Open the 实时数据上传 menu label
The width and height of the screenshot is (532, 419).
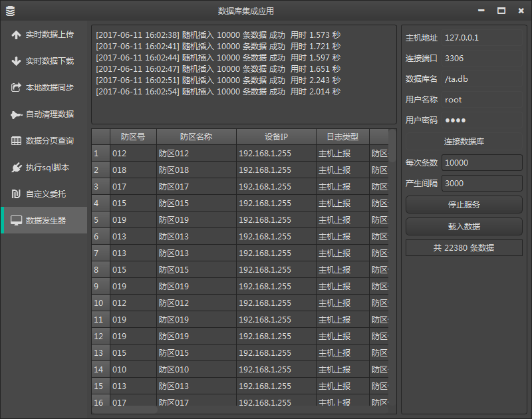click(49, 35)
